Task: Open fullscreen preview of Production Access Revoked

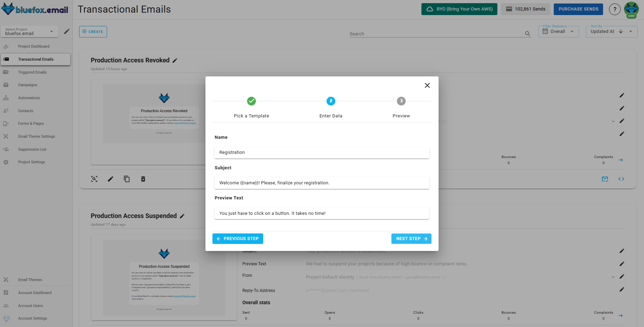Action: click(x=94, y=179)
